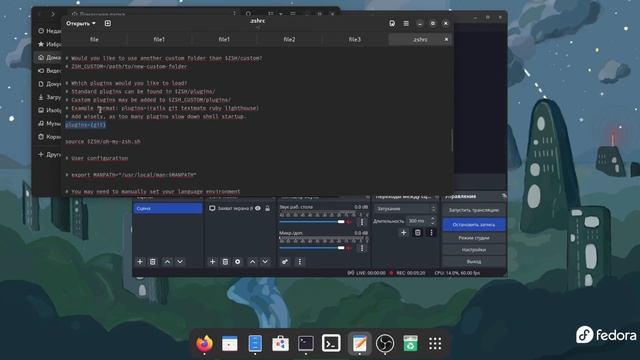Select the screen capture source row

(240, 208)
